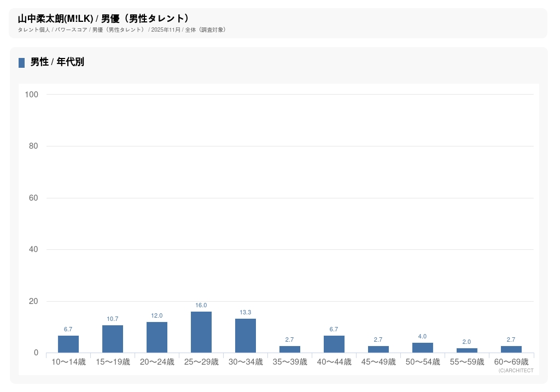Select the 40〜44歳 bar in the chart
Viewport: 560px width, 392px height.
pos(334,344)
